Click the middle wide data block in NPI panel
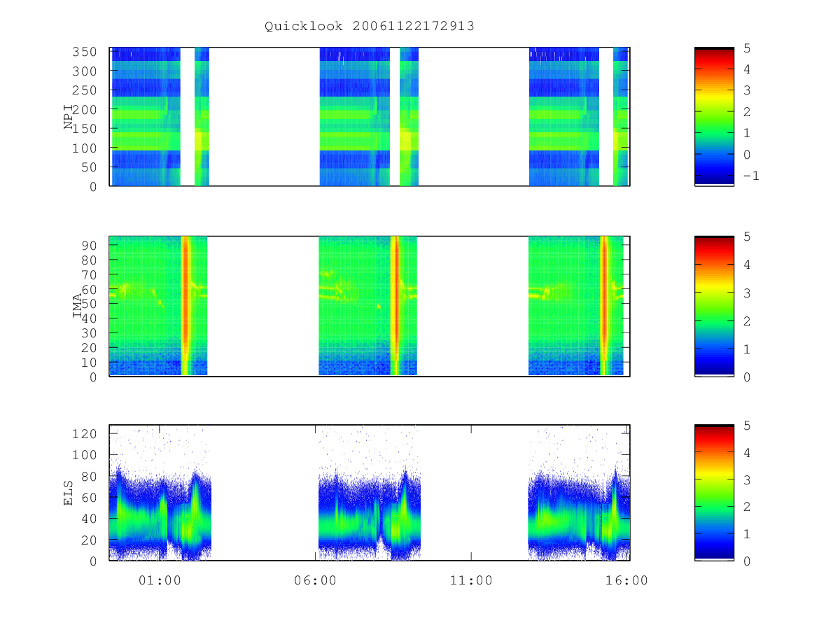The height and width of the screenshot is (630, 840). point(354,117)
